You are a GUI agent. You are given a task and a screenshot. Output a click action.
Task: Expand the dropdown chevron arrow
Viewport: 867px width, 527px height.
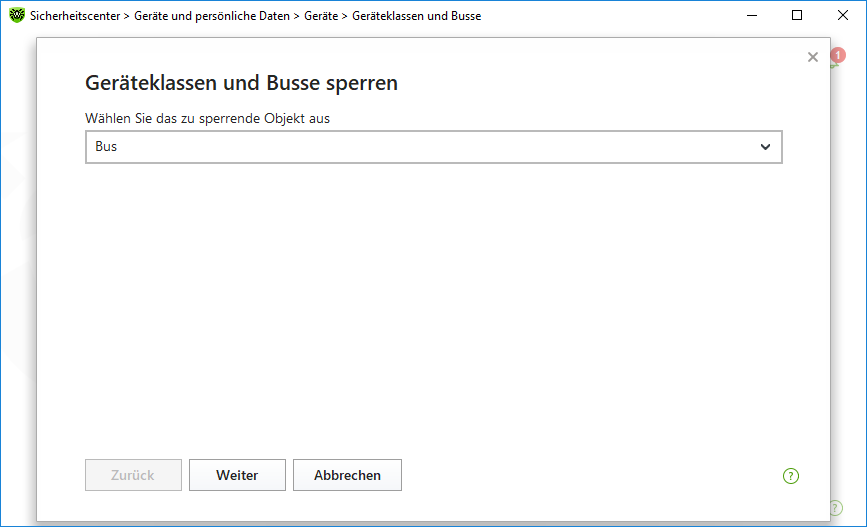pos(765,147)
